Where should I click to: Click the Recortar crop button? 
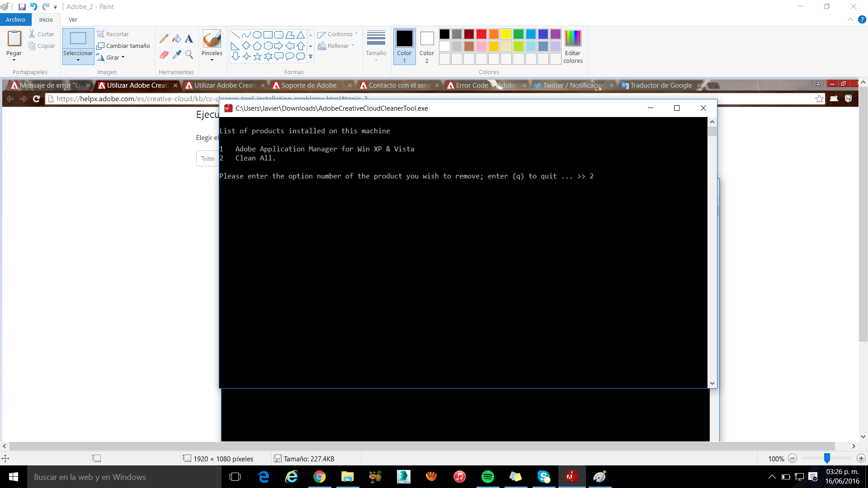click(x=113, y=34)
